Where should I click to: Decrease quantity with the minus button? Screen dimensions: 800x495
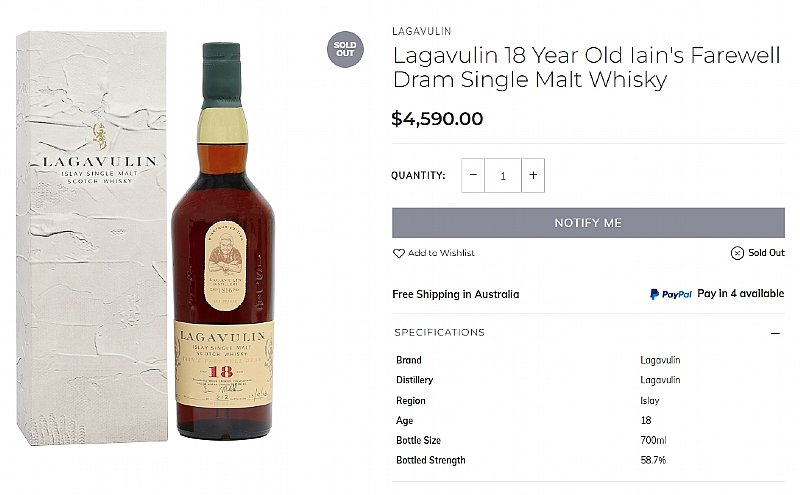click(x=473, y=175)
